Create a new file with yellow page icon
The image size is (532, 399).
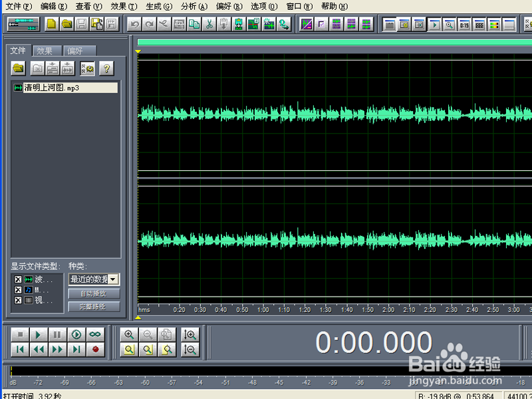52,24
